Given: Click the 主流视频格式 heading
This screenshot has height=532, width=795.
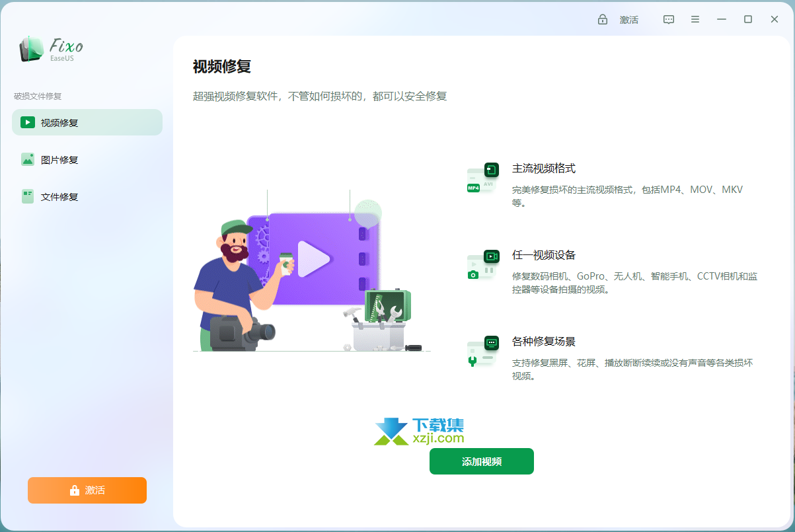Looking at the screenshot, I should click(544, 169).
